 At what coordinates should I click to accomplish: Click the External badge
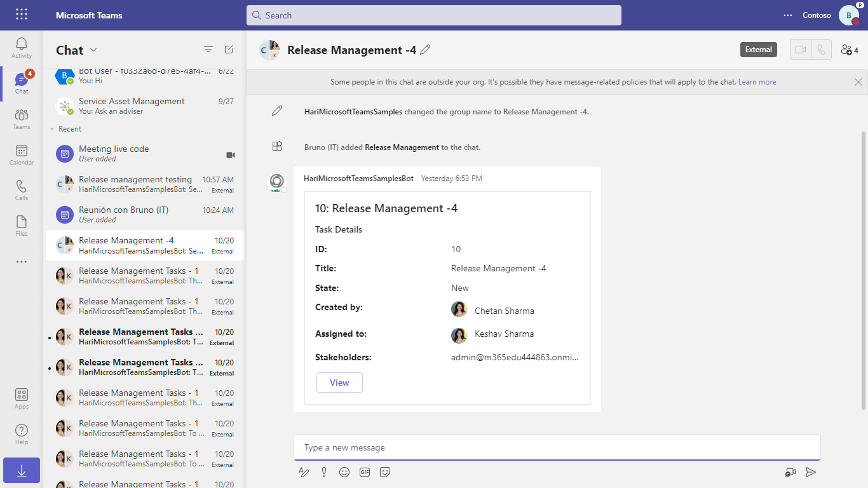pos(759,50)
